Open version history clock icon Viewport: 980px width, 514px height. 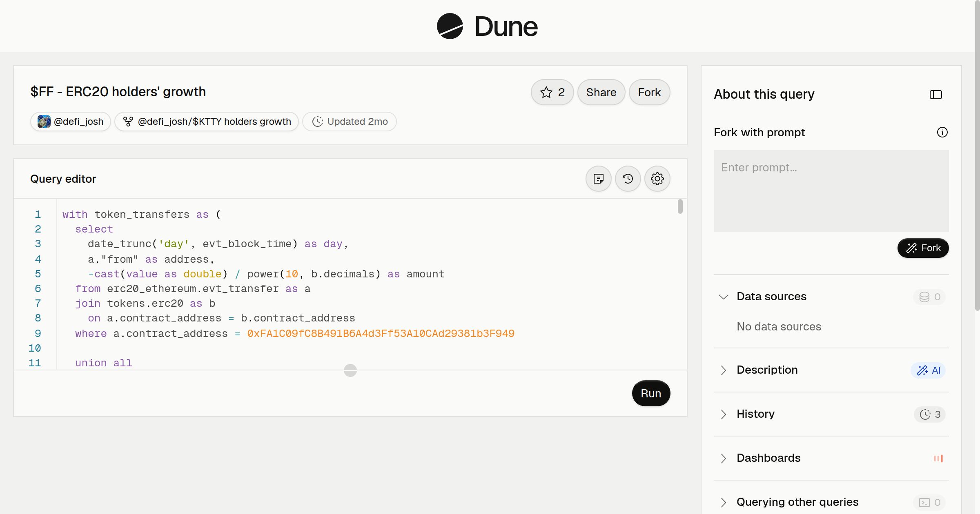coord(628,179)
